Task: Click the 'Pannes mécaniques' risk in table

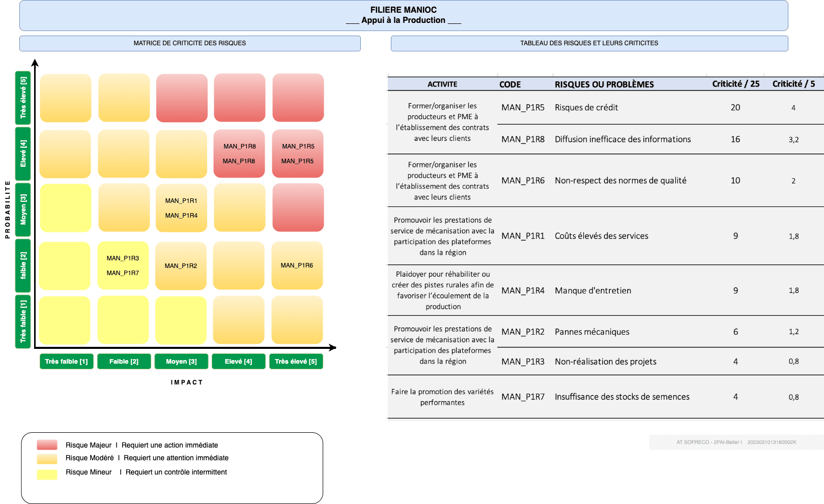Action: click(592, 332)
